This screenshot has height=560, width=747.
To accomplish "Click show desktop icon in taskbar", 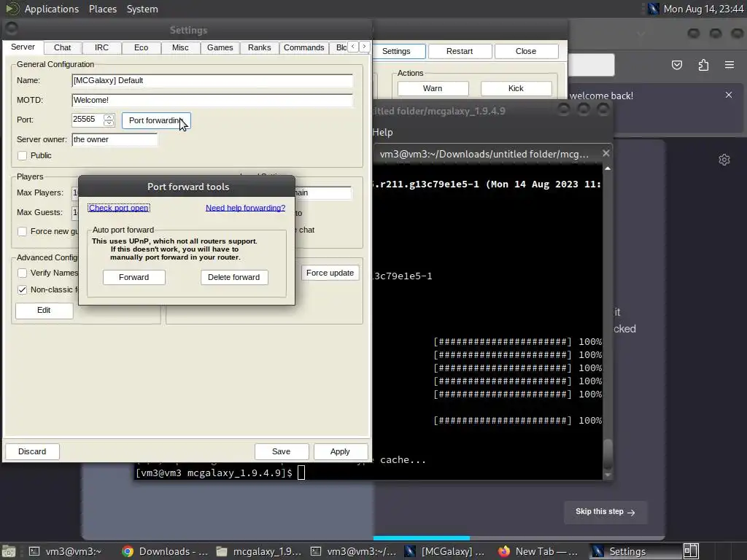I will (9, 551).
